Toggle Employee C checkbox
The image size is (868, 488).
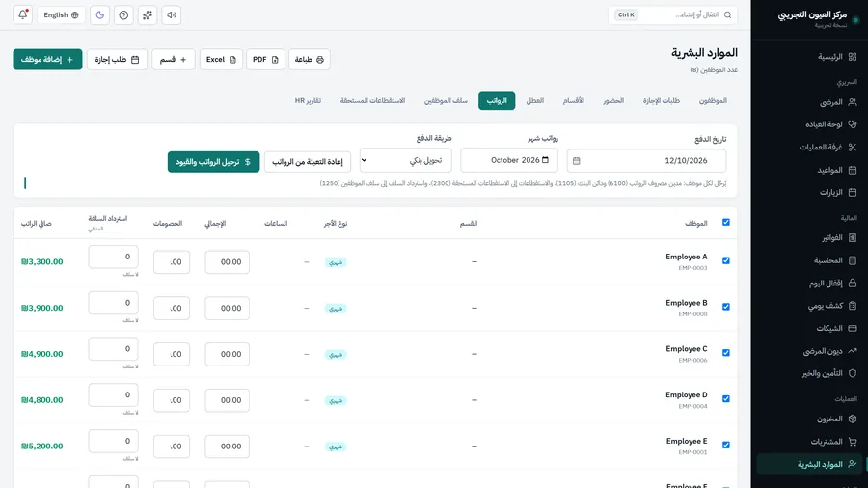click(x=725, y=352)
